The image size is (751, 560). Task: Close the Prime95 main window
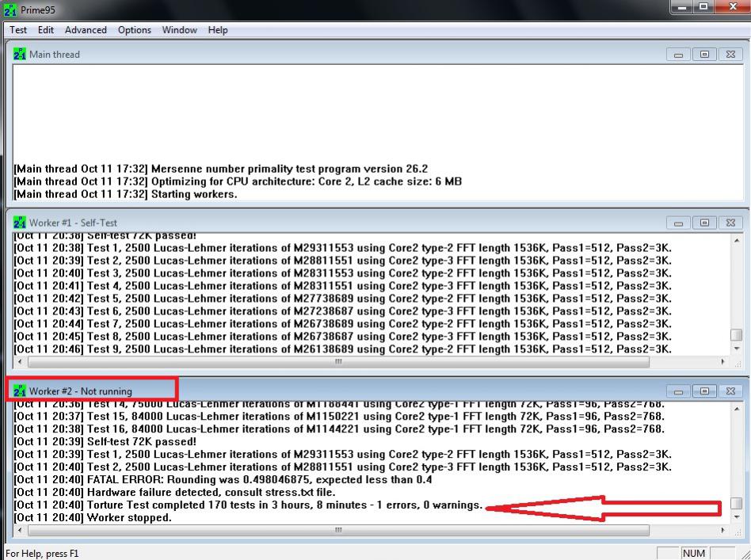click(x=733, y=7)
